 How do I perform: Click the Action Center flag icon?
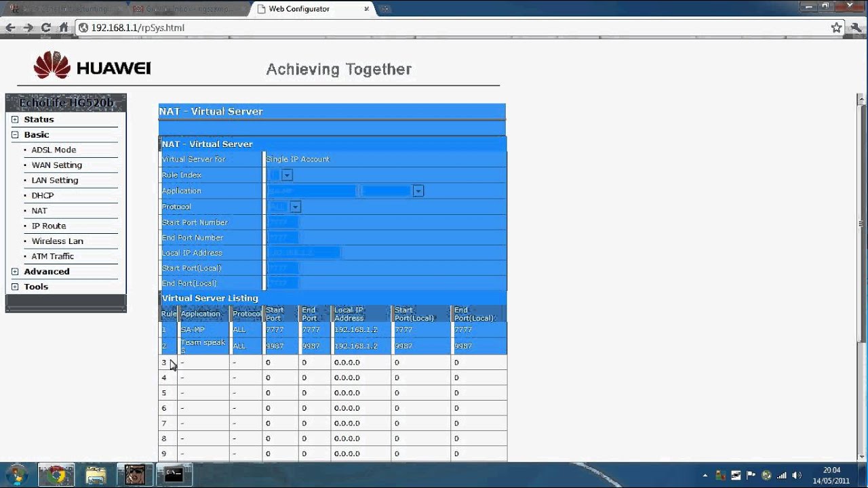(751, 475)
